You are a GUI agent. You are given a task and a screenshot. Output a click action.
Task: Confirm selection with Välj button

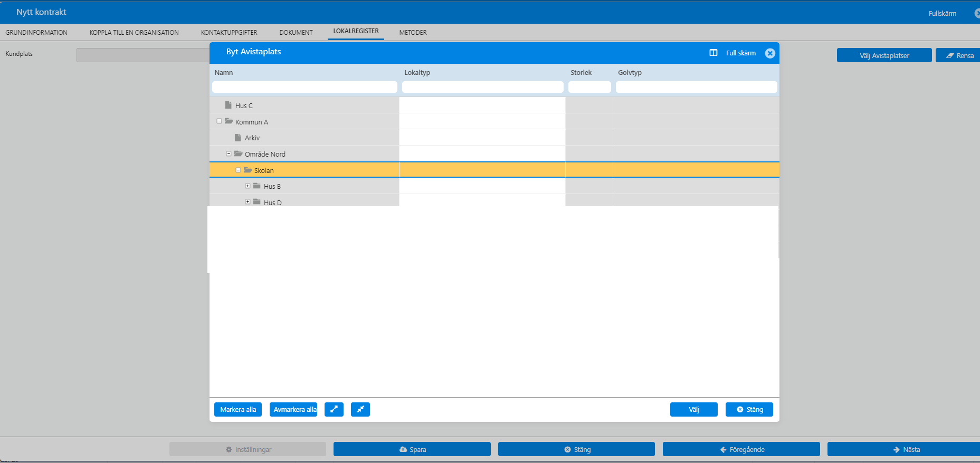coord(694,409)
